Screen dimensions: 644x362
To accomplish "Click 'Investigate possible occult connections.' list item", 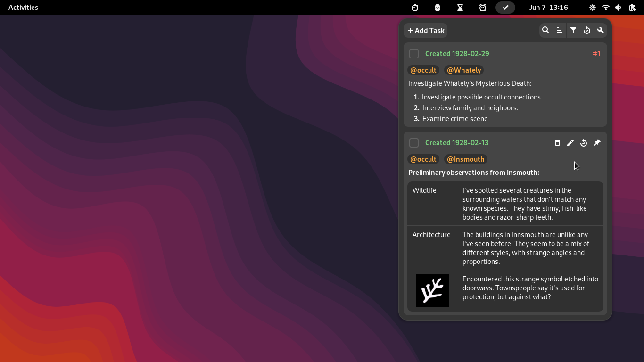I will click(482, 97).
